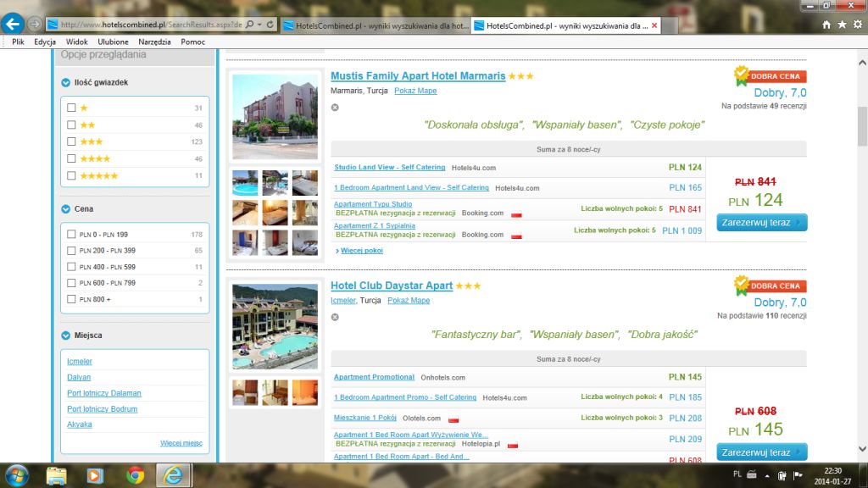Image resolution: width=868 pixels, height=488 pixels.
Task: Refresh the page with the reload icon
Action: point(270,25)
